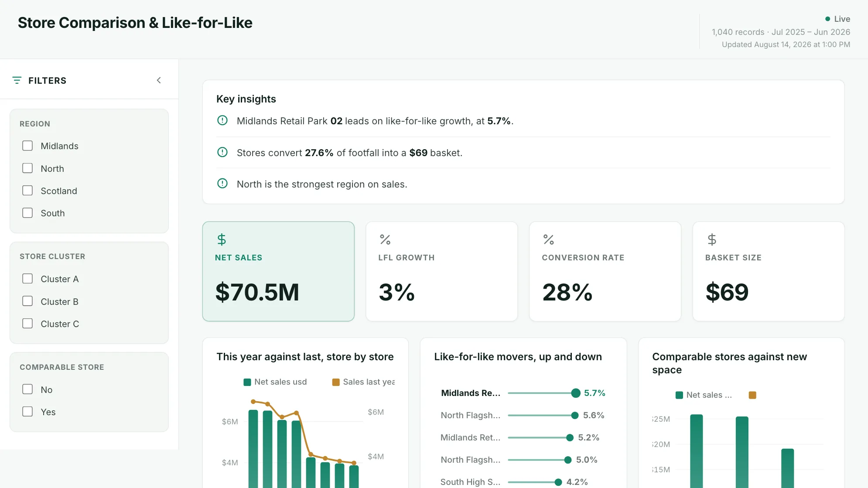The width and height of the screenshot is (868, 488).
Task: Toggle the Sales last year legend swatch
Action: (x=336, y=382)
